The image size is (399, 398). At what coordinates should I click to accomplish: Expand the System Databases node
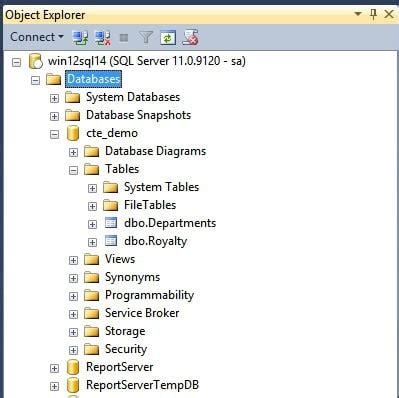click(x=54, y=98)
